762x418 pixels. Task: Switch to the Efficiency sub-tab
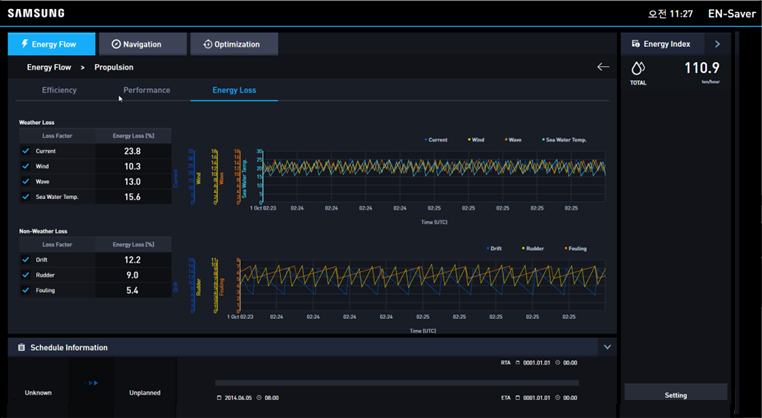point(59,90)
